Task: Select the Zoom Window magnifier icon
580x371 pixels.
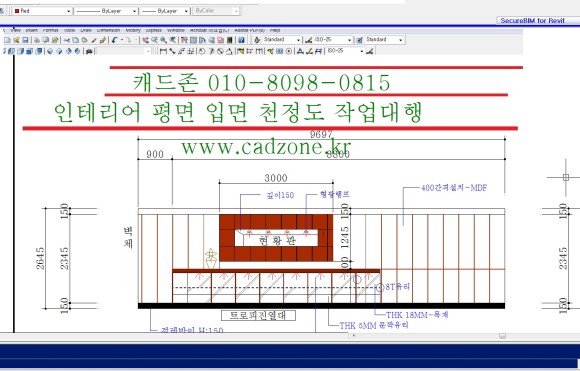Action: point(163,40)
